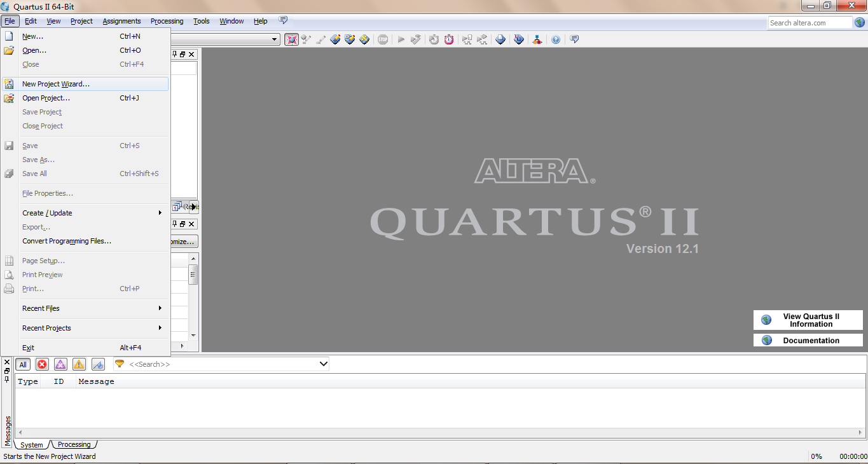The image size is (868, 464).
Task: Click the Stop processing icon
Action: click(383, 39)
